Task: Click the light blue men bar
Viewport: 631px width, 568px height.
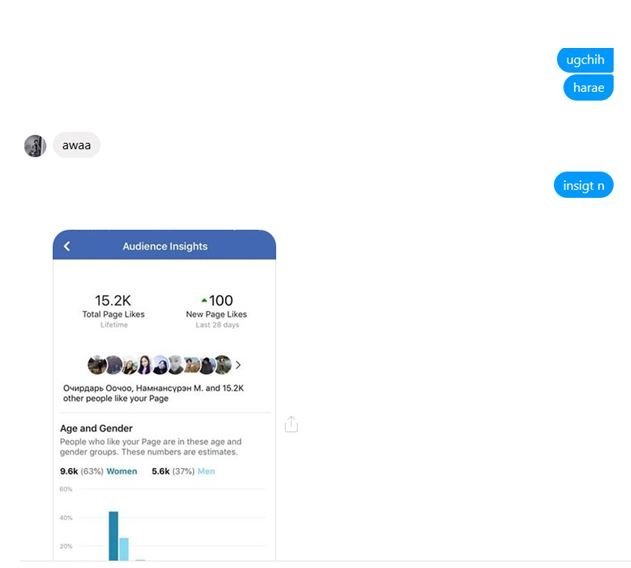Action: coord(124,549)
